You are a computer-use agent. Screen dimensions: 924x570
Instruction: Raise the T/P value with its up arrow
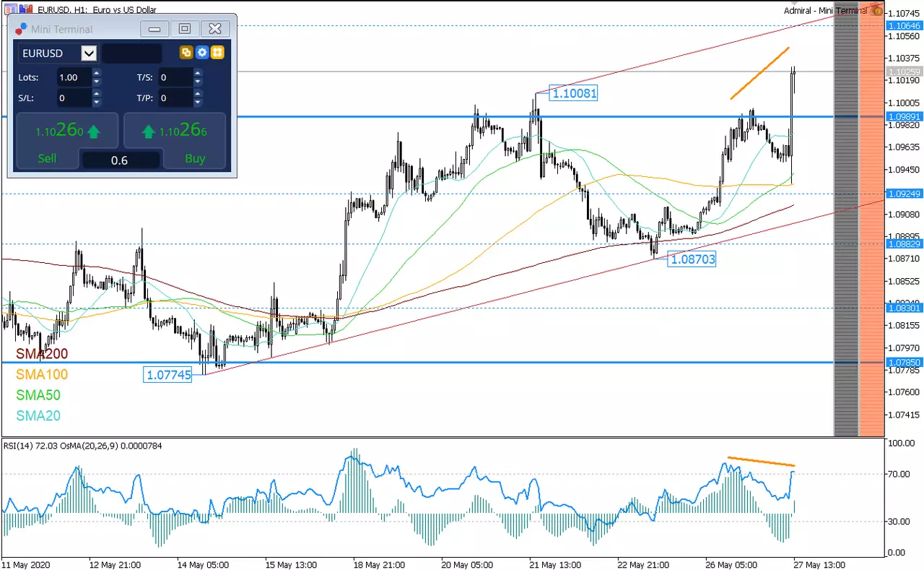tap(198, 94)
